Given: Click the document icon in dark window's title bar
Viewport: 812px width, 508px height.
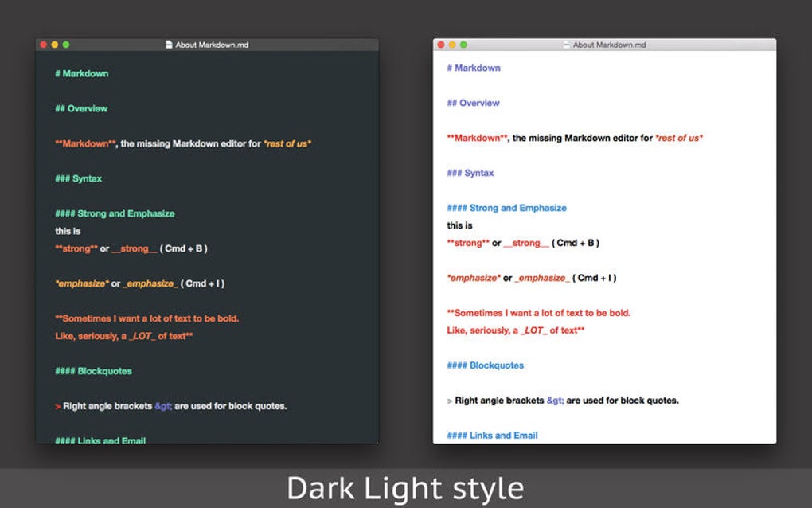Looking at the screenshot, I should [168, 45].
